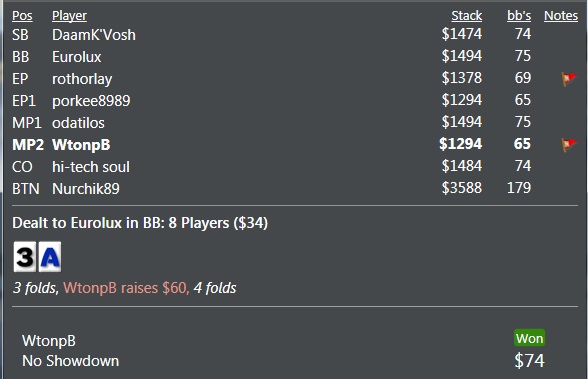Select the bolded WtonpB player row
The width and height of the screenshot is (588, 379).
(295, 145)
